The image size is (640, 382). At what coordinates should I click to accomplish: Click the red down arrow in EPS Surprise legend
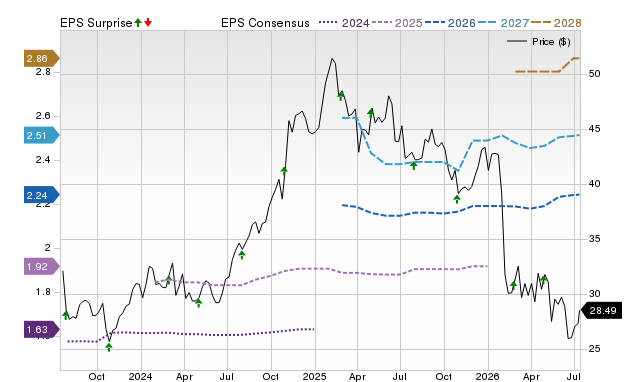148,22
